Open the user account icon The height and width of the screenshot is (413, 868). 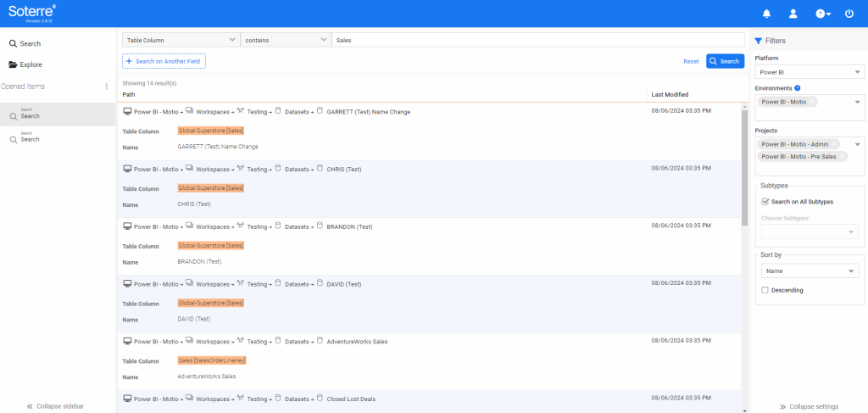(793, 14)
